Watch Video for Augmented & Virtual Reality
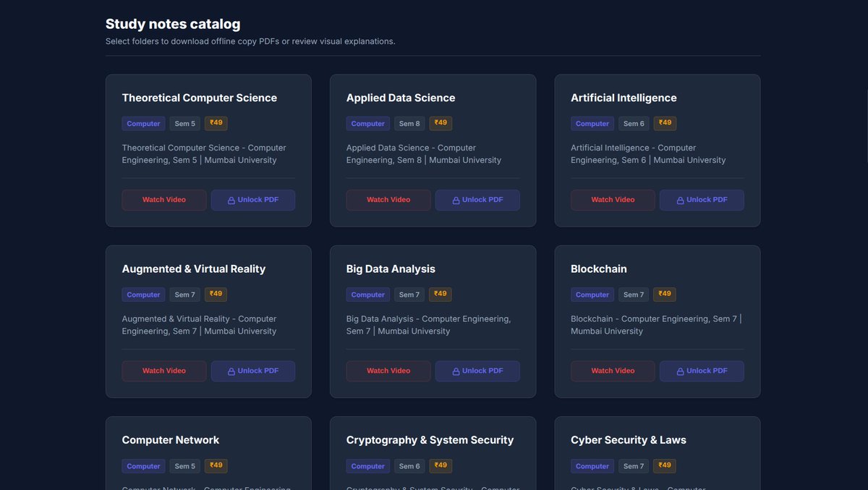The width and height of the screenshot is (868, 490). (164, 371)
